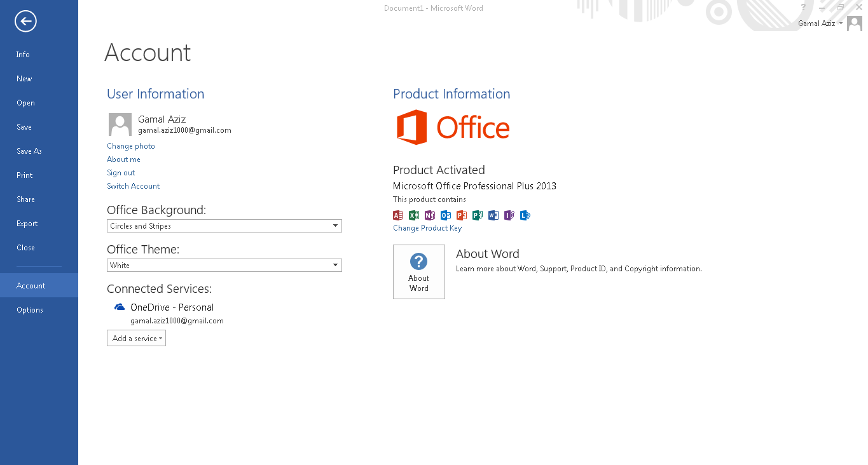Click the Word icon under product contents
The width and height of the screenshot is (868, 465).
pyautogui.click(x=493, y=215)
